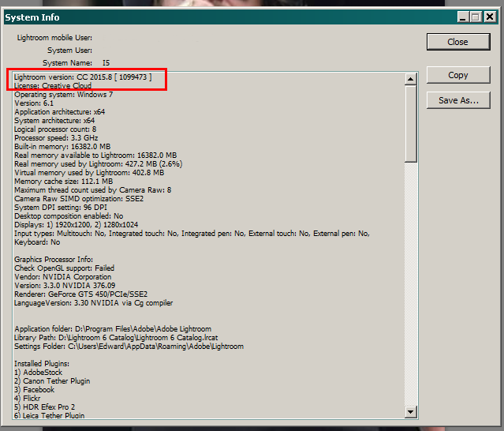This screenshot has width=504, height=431.
Task: Click the "Input types: Multitouch" line
Action: click(x=192, y=234)
